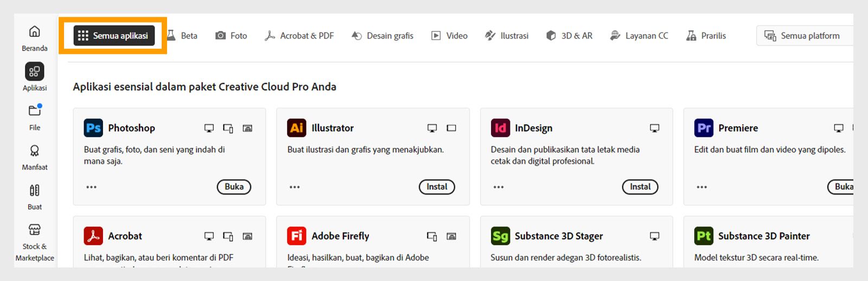Open more options for Illustrator
This screenshot has height=281, width=868.
295,187
